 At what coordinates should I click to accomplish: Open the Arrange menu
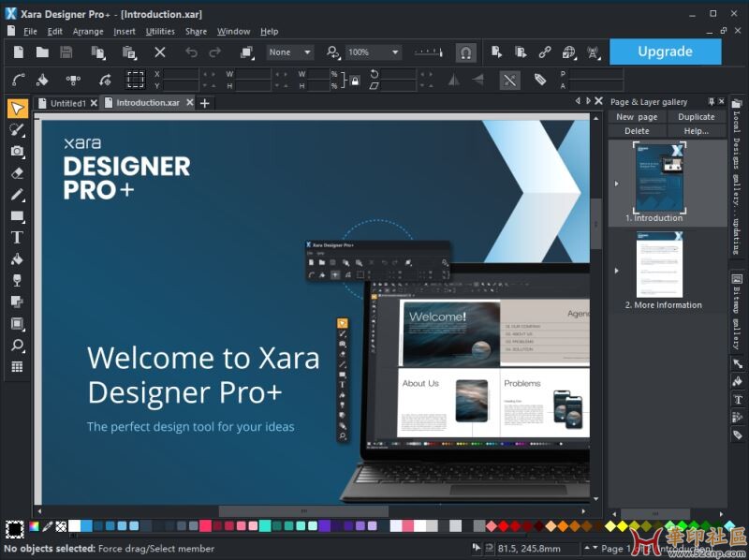click(x=88, y=32)
